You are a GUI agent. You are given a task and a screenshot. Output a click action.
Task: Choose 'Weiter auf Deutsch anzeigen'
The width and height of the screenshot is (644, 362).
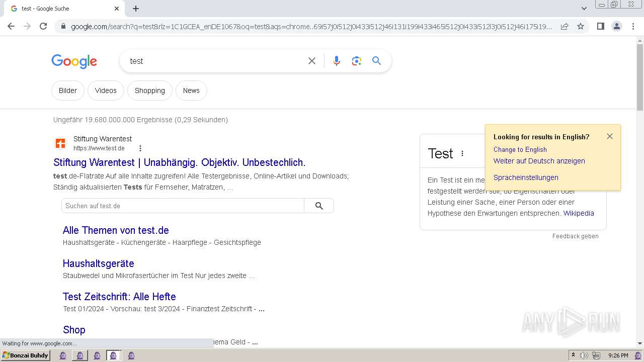point(539,161)
